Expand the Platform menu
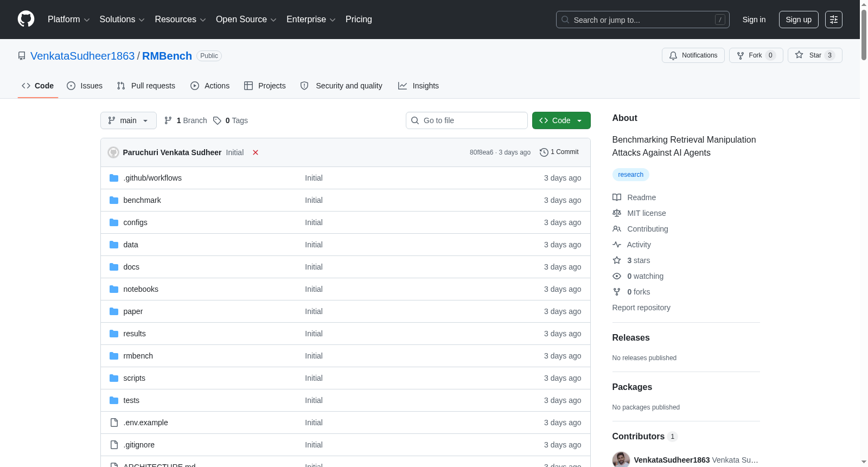 pos(68,20)
